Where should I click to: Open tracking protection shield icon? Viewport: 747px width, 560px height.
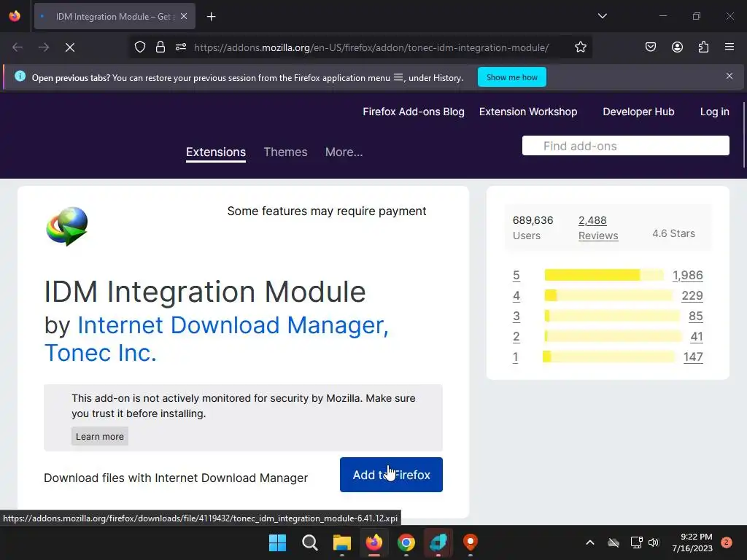139,47
